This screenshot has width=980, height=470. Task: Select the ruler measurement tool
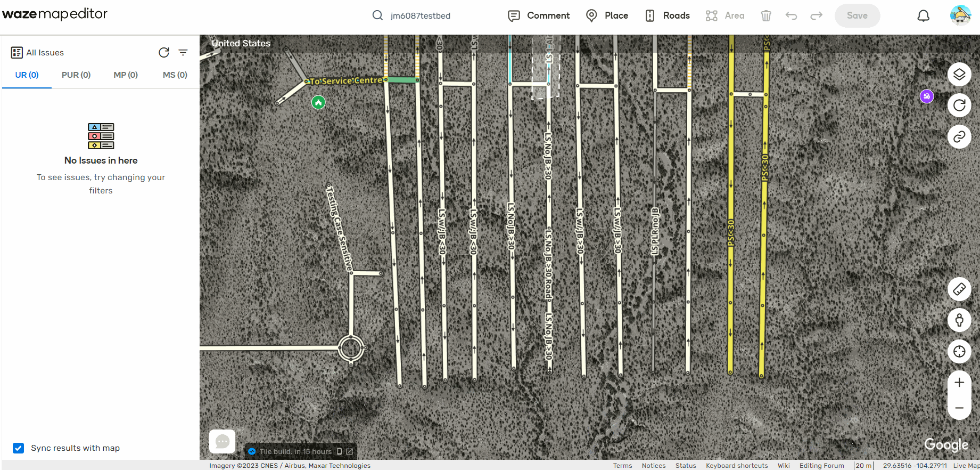pos(959,289)
